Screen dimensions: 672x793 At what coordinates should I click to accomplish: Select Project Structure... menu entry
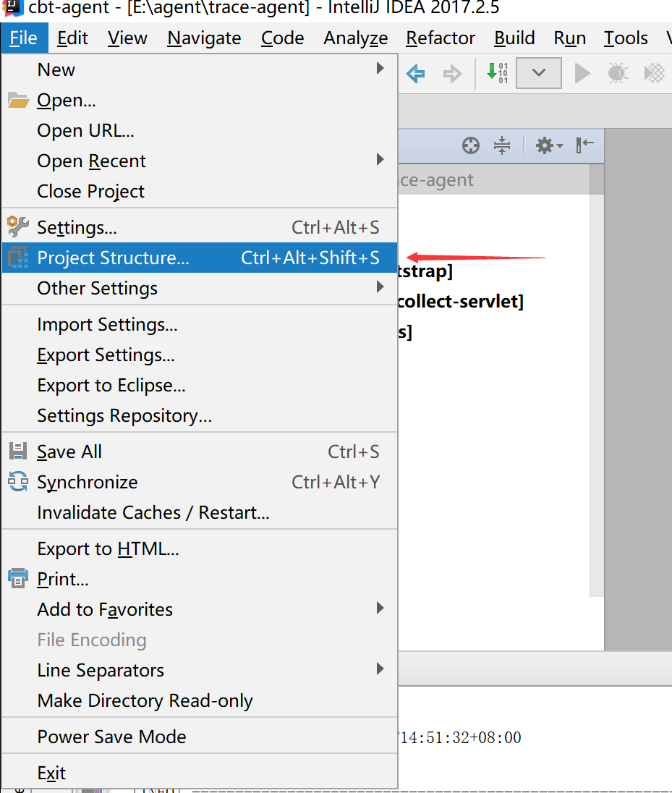click(200, 258)
